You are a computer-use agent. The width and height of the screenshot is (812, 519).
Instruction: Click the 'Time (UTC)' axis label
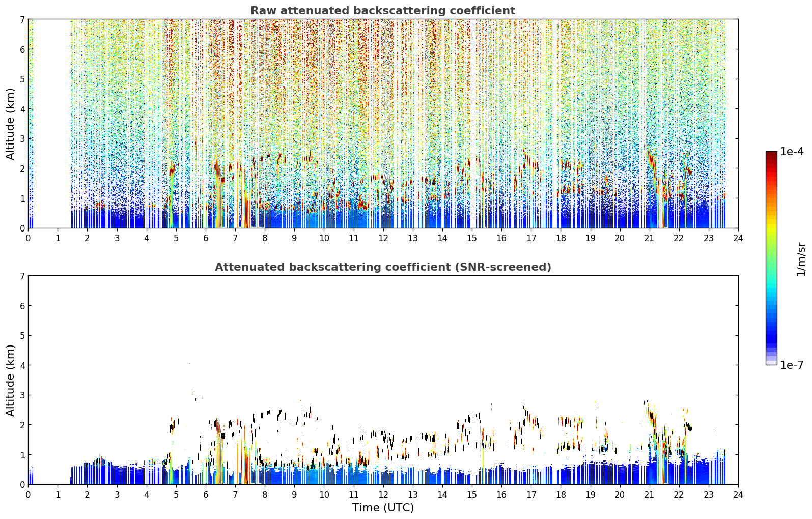[x=383, y=508]
